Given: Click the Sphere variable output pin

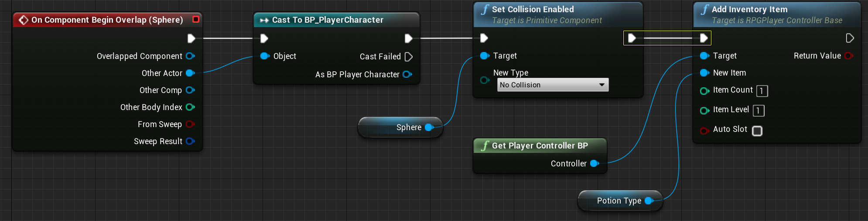Looking at the screenshot, I should click(429, 127).
